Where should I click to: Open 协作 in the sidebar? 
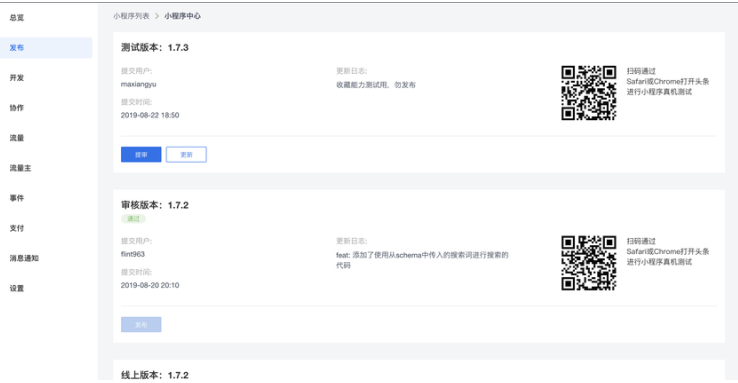point(17,108)
